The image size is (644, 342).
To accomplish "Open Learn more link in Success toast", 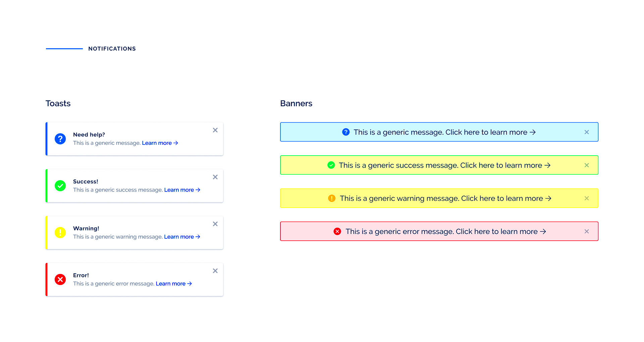I will pos(182,190).
